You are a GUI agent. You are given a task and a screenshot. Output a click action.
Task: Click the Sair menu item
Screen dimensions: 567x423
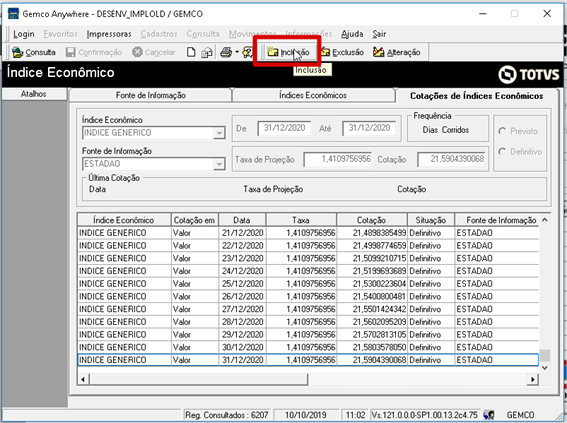click(379, 34)
